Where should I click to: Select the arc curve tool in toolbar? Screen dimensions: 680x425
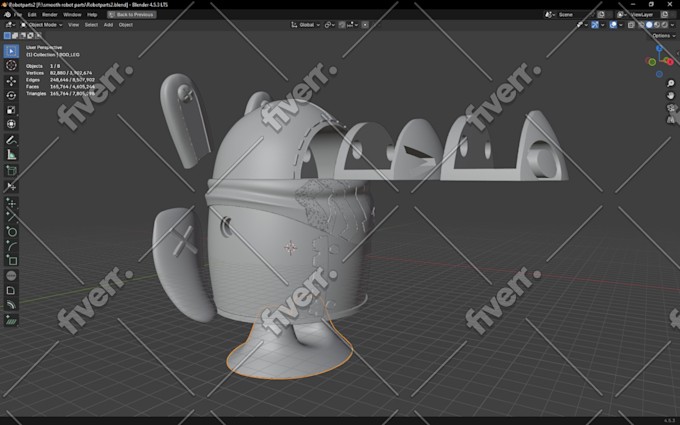point(11,246)
